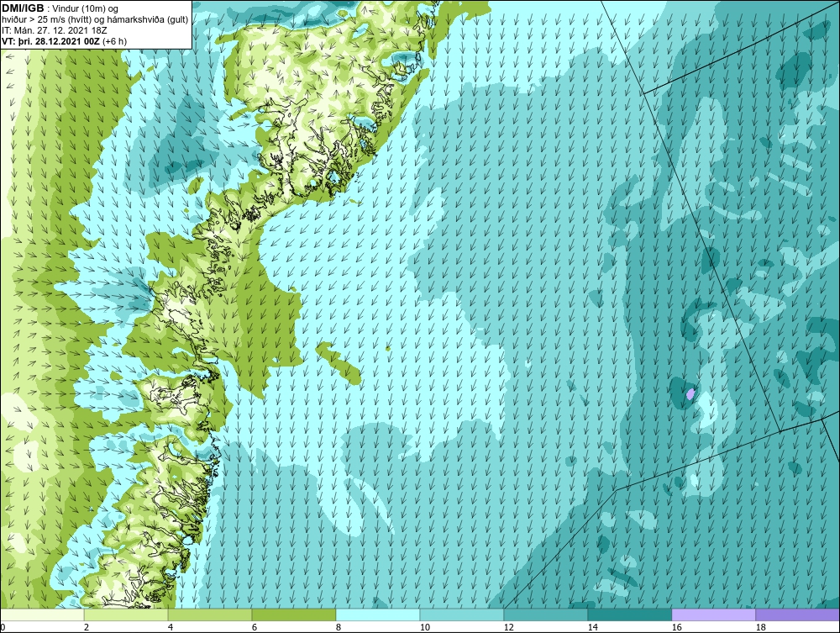Viewport: 840px width, 633px height.
Task: Click the 2–4 m/s light green swatch
Action: [126, 615]
